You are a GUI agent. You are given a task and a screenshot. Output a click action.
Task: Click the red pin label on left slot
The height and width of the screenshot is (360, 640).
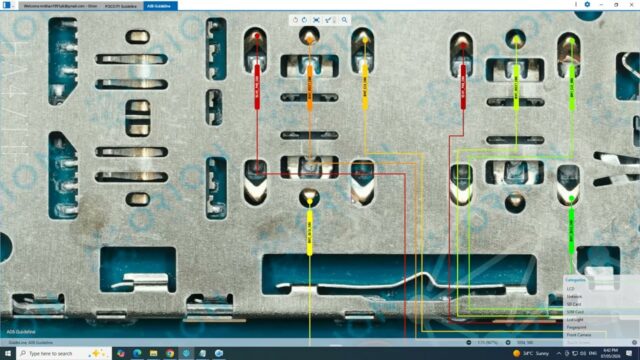(257, 87)
